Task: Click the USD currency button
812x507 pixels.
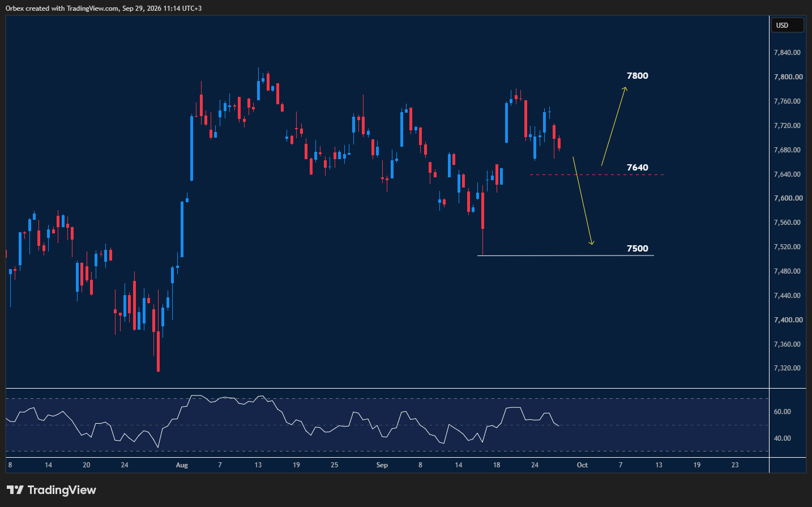Action: click(787, 25)
